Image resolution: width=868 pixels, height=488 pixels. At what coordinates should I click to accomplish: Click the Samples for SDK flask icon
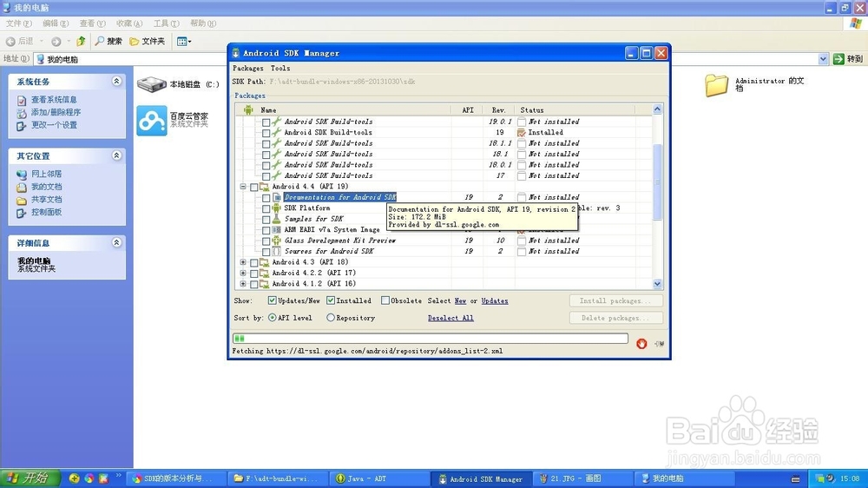[277, 219]
